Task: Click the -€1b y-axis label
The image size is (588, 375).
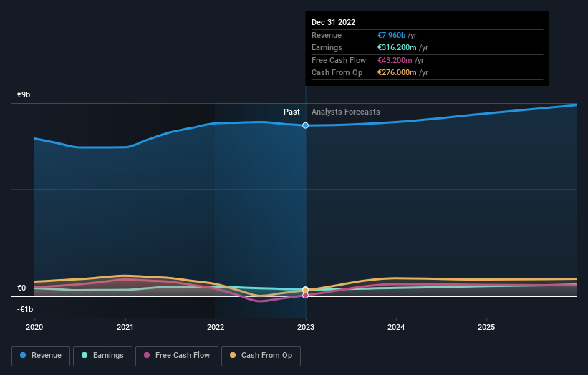Action: point(25,309)
